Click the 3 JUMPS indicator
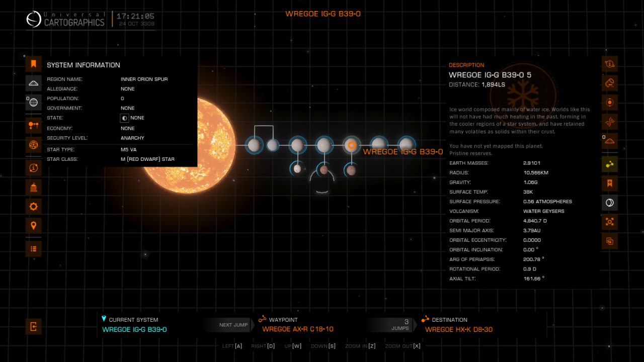The height and width of the screenshot is (362, 644). pos(400,325)
